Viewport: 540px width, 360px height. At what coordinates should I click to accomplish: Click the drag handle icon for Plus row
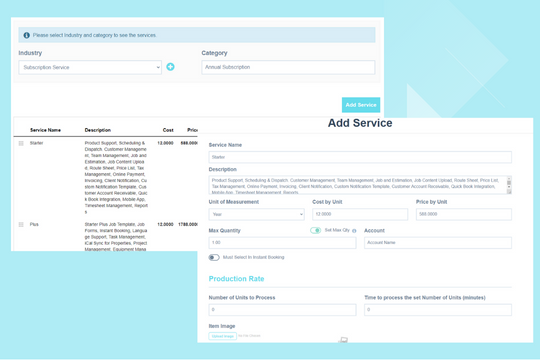21,225
